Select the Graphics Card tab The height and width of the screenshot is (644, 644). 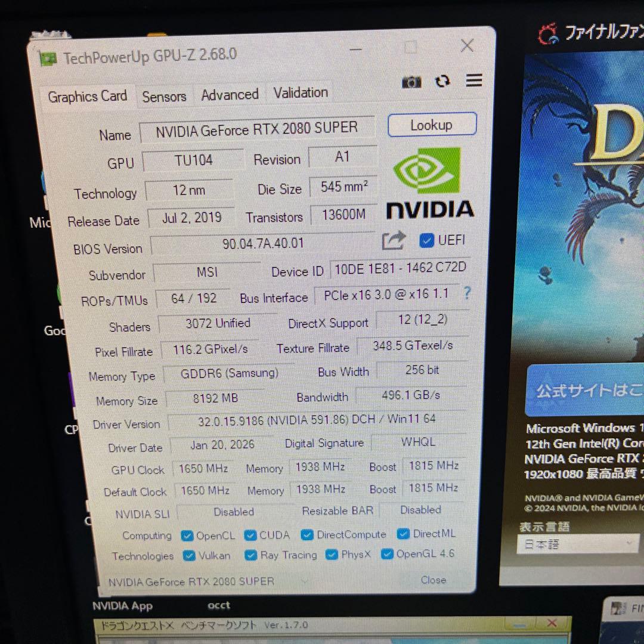click(x=87, y=97)
